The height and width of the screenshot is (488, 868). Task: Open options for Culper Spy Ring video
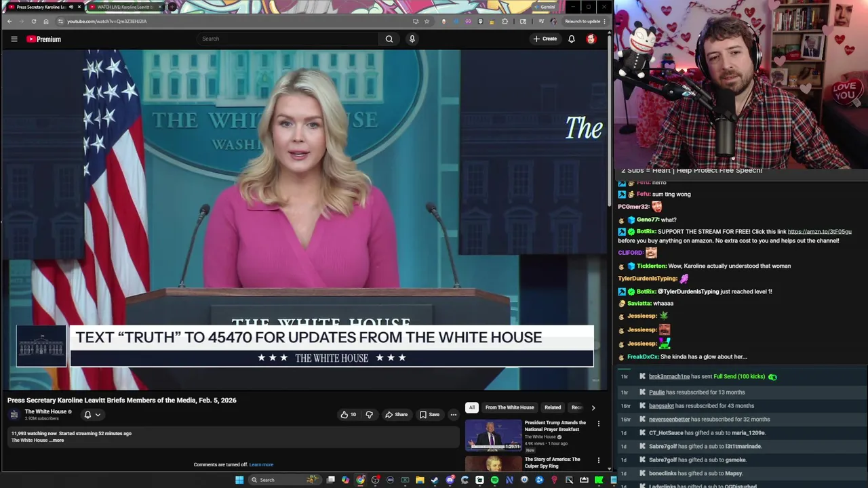(598, 460)
